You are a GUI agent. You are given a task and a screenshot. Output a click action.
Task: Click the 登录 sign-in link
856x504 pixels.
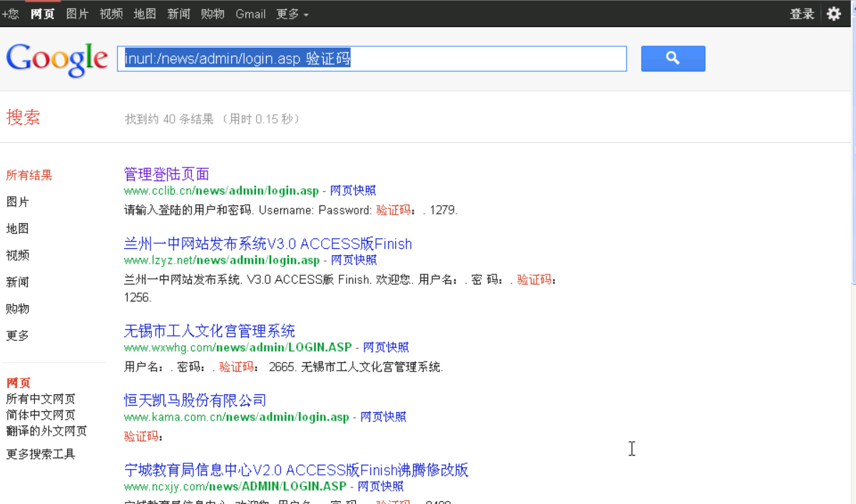pyautogui.click(x=802, y=14)
